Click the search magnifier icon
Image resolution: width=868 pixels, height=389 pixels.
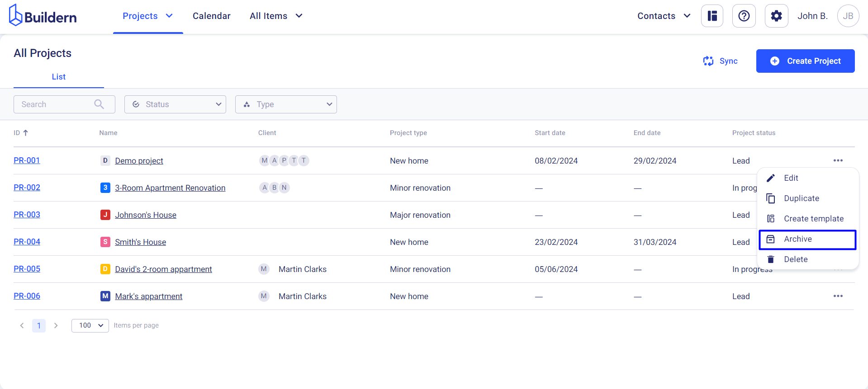pos(99,104)
